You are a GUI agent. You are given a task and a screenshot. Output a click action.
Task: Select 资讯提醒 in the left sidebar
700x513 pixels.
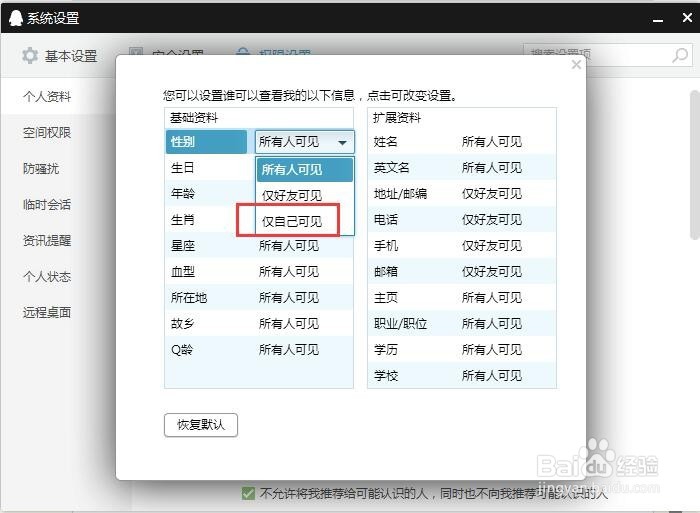click(47, 241)
